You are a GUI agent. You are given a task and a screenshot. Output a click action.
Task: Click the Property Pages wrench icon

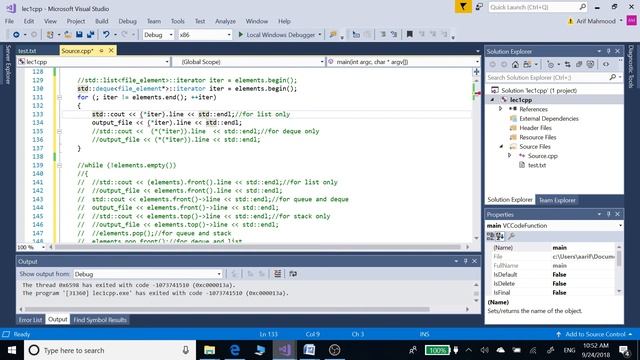511,236
